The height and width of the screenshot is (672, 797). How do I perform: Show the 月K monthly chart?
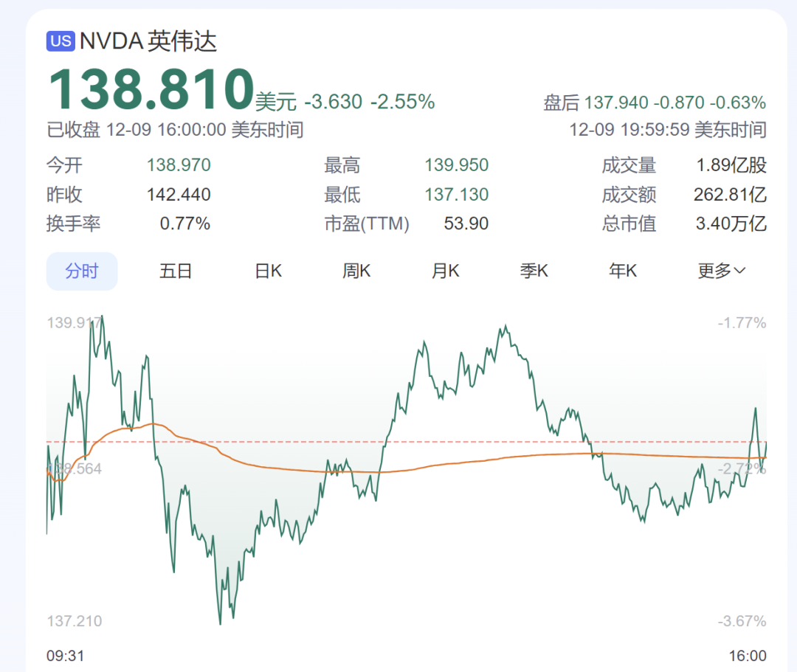point(445,271)
